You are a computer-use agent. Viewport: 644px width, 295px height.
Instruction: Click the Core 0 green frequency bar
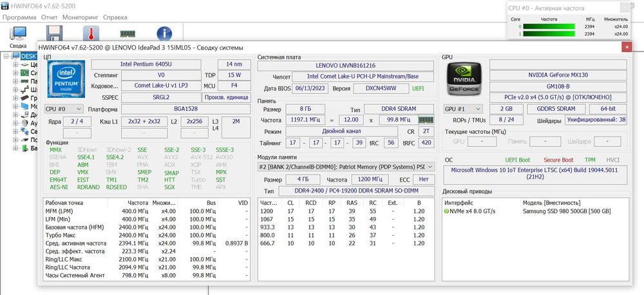pyautogui.click(x=548, y=27)
